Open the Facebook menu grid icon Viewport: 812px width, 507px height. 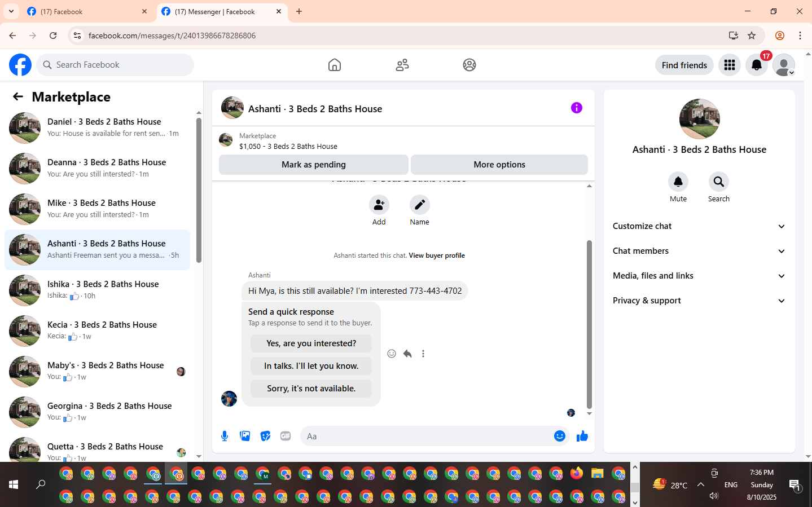click(730, 65)
